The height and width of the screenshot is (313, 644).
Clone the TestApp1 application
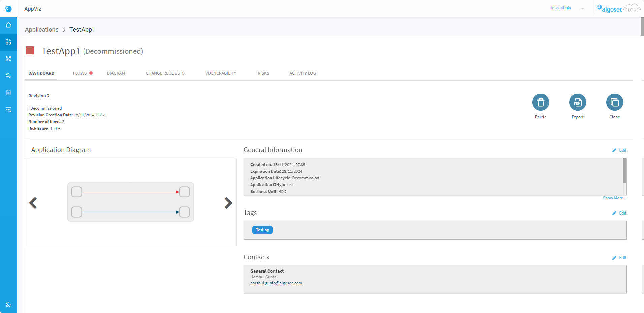tap(614, 102)
